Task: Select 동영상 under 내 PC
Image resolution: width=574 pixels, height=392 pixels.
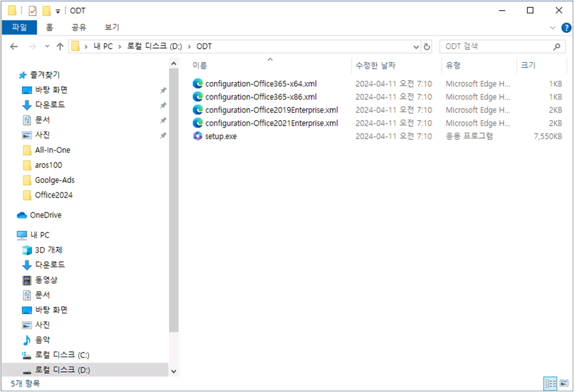Action: [40, 280]
